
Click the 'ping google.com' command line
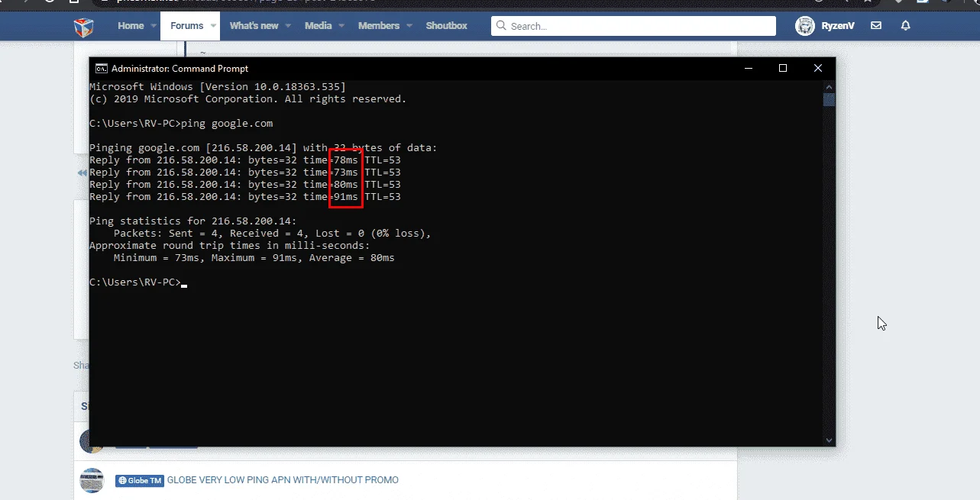[181, 123]
